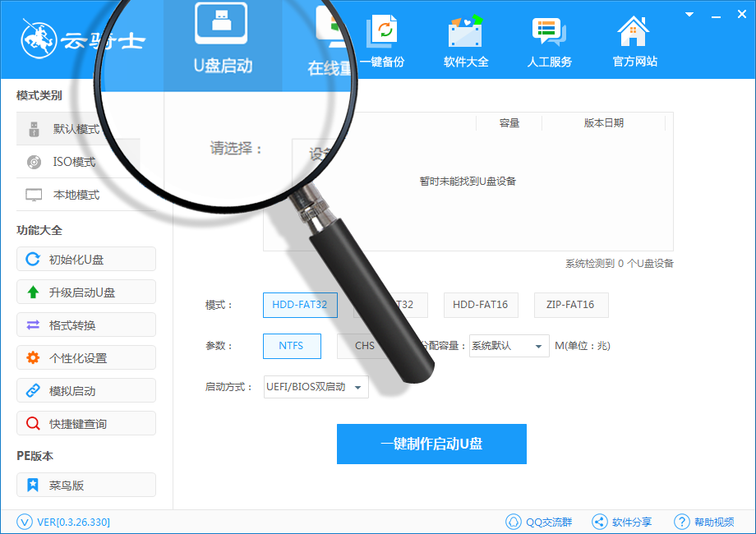Viewport: 756px width, 534px height.
Task: Select the HDD-FAT32 mode option
Action: [299, 305]
